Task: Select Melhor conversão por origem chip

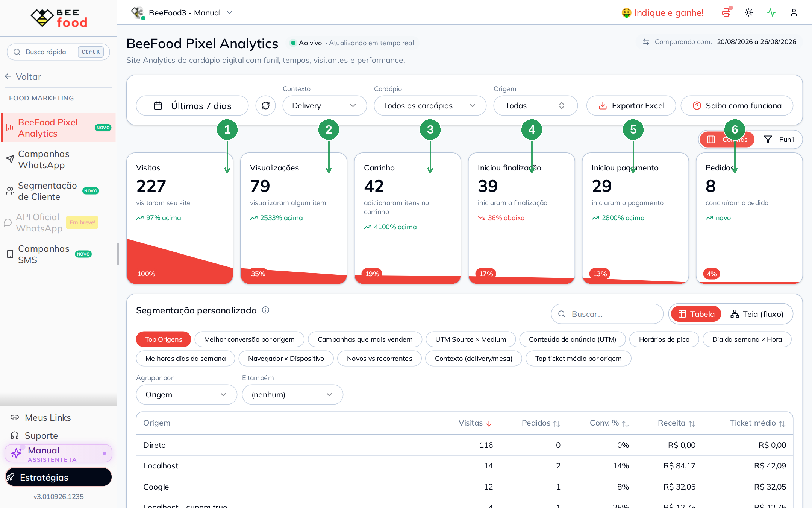Action: 249,339
